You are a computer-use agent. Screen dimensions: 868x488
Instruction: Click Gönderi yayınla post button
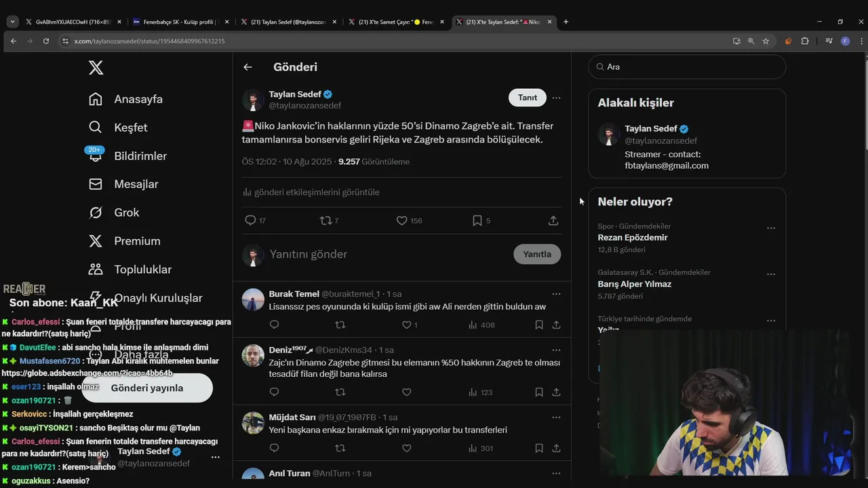click(x=147, y=388)
